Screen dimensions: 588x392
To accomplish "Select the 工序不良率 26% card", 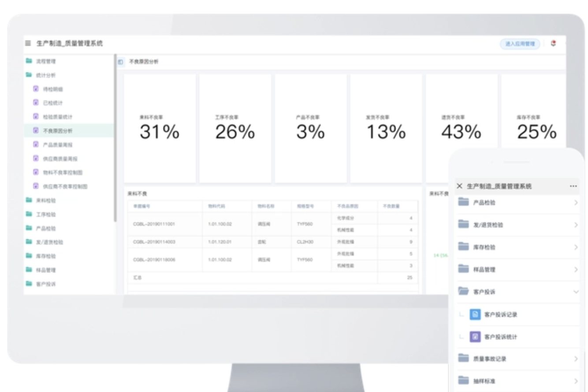I will [235, 128].
